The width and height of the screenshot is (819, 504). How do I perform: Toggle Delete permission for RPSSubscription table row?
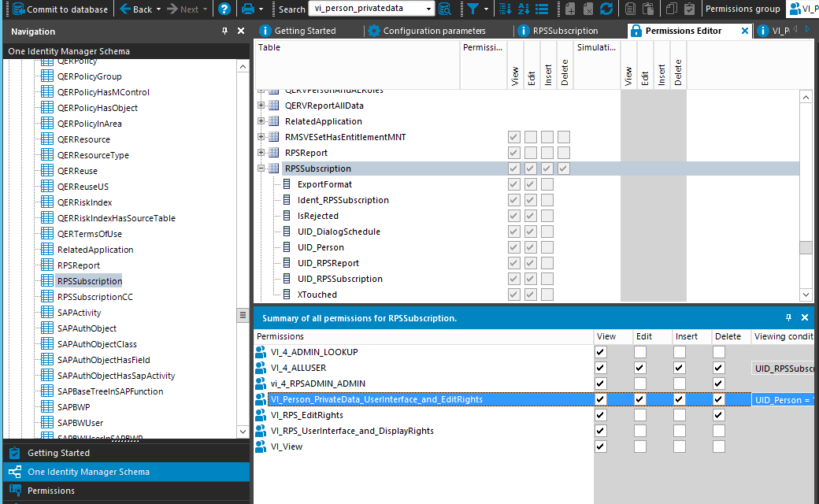pyautogui.click(x=563, y=169)
